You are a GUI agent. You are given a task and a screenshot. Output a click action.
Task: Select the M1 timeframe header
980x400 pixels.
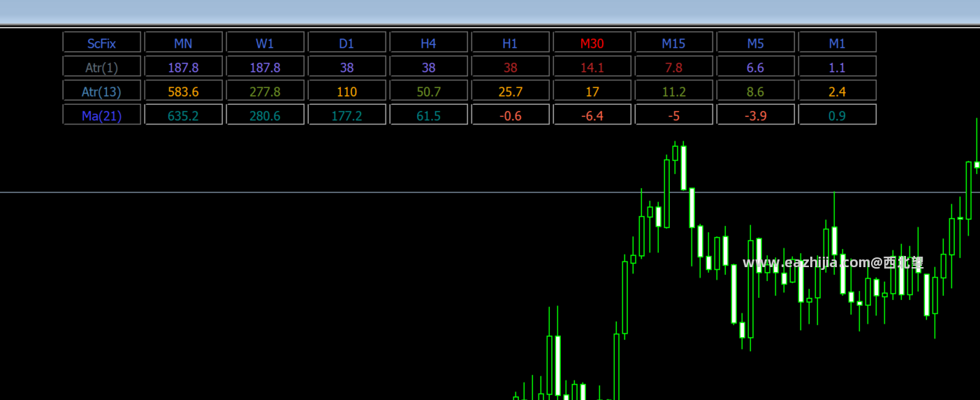(x=838, y=42)
